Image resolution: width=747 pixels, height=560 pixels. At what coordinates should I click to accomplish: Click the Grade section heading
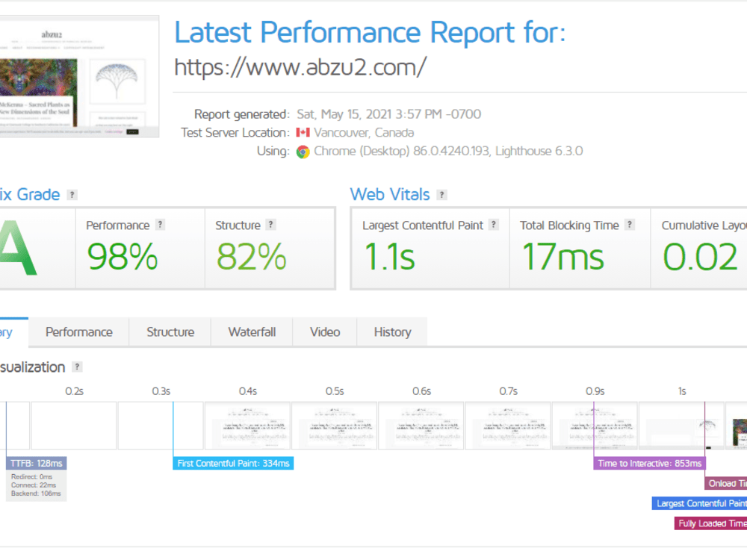point(30,194)
